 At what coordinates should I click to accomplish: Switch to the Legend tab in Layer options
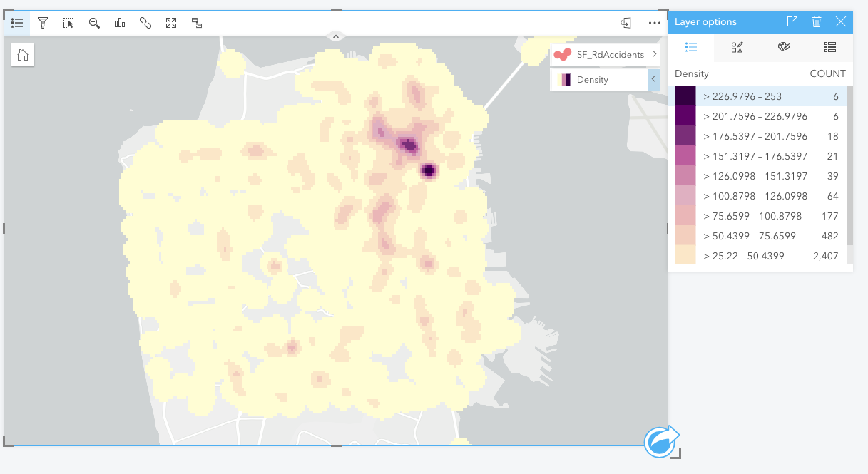coord(690,48)
